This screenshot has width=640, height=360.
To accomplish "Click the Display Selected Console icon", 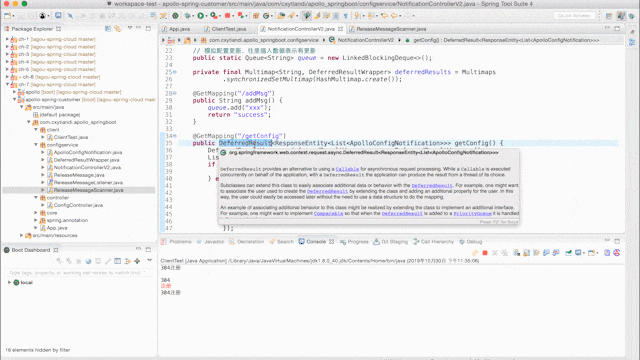I will click(x=578, y=253).
